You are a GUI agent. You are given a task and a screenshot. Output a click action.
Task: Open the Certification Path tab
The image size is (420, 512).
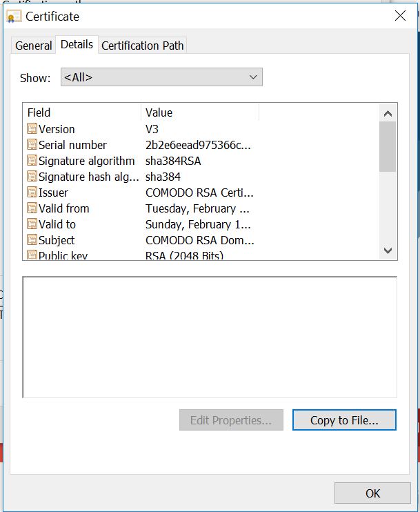click(x=143, y=46)
